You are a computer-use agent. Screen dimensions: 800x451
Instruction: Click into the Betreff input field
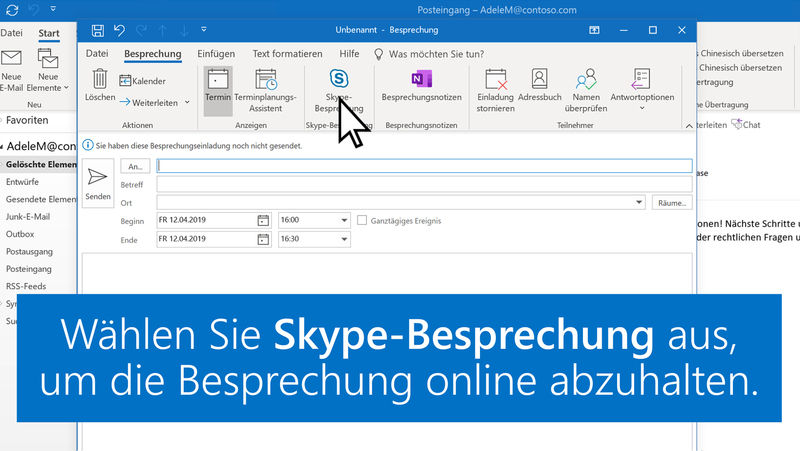click(x=423, y=185)
